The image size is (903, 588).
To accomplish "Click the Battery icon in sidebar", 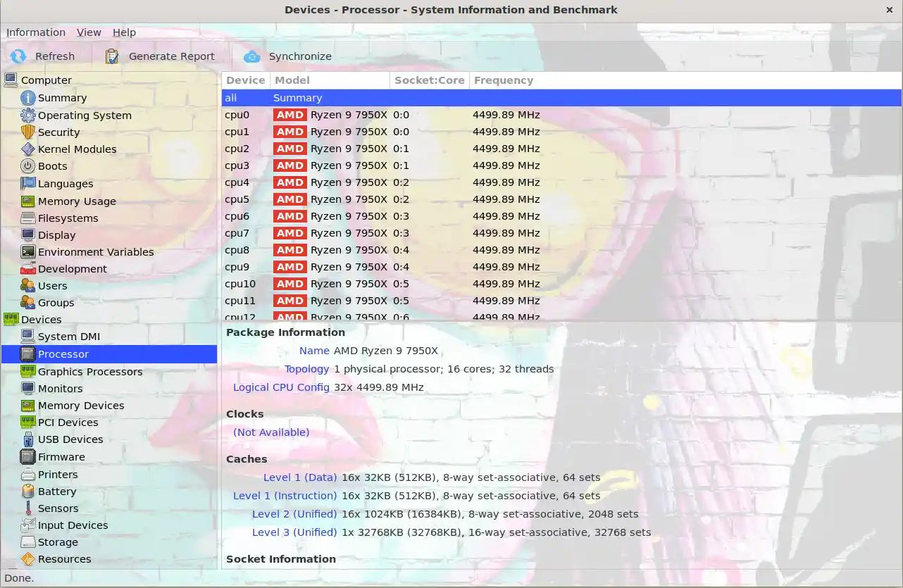I will pos(27,492).
